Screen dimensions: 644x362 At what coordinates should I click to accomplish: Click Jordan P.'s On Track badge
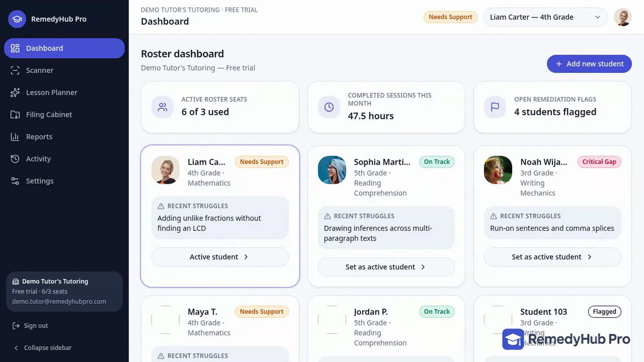[437, 312]
